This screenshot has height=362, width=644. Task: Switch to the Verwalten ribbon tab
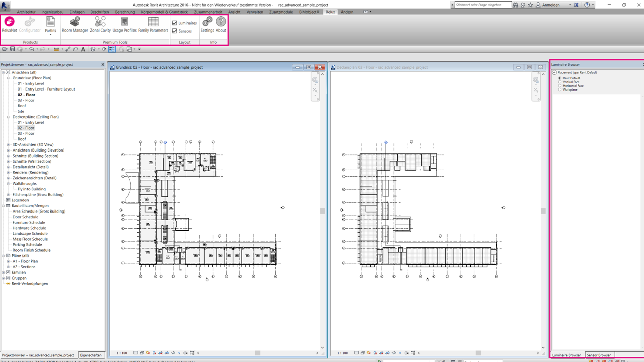(x=255, y=12)
